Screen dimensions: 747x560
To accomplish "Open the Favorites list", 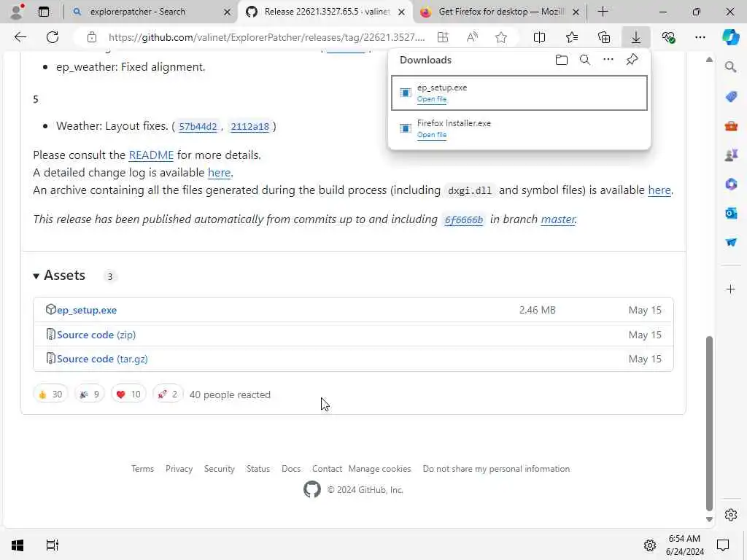I will 572,37.
